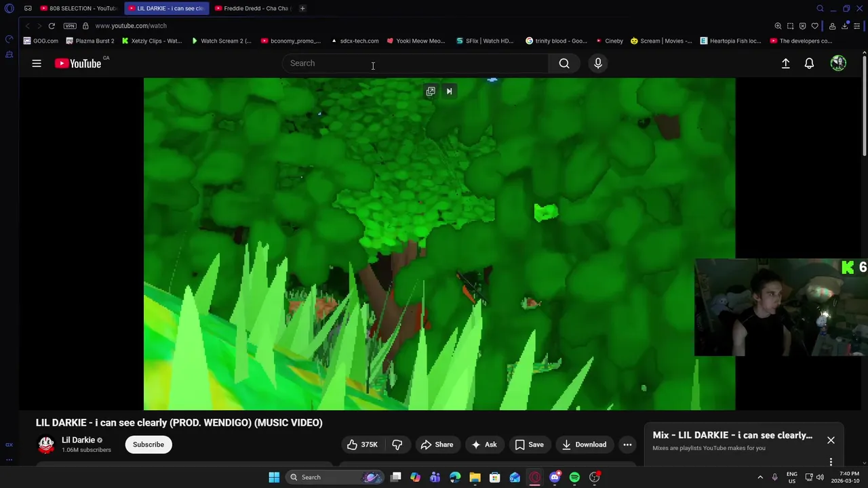Open the volume control in tray
Viewport: 868px width, 488px height.
[820, 477]
